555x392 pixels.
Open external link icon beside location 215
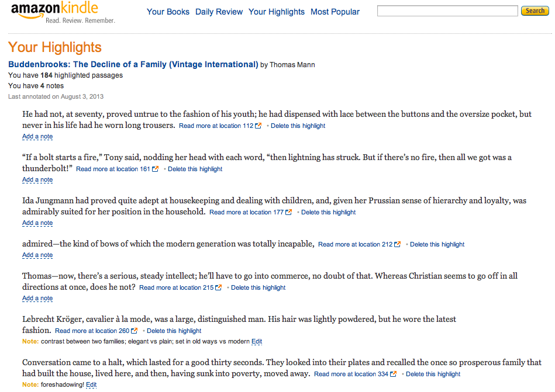click(x=219, y=288)
